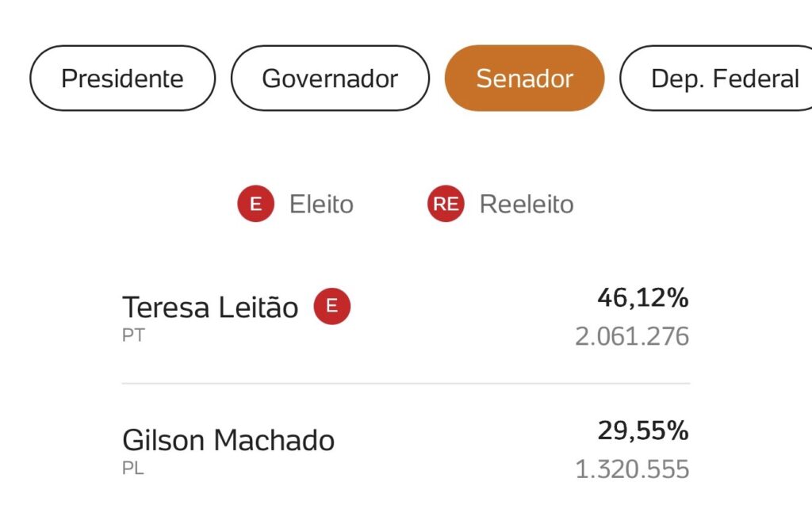Click the 2.061.276 vote count
Image resolution: width=812 pixels, height=505 pixels.
pyautogui.click(x=632, y=337)
